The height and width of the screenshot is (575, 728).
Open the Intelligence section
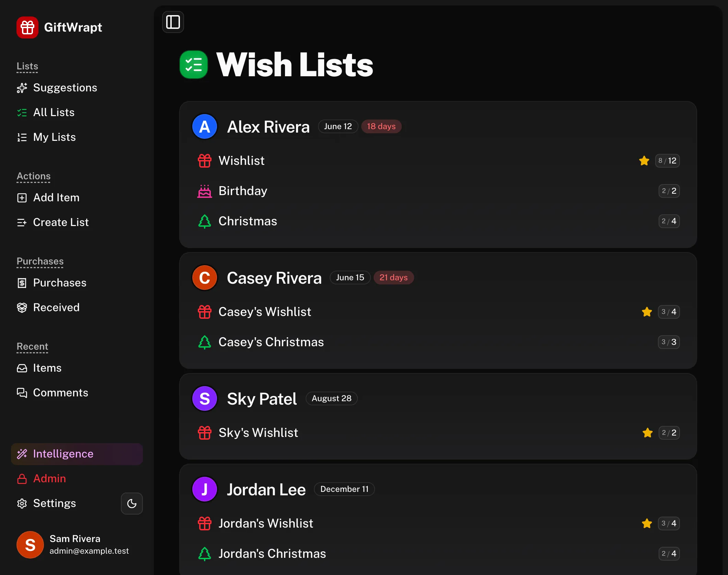tap(77, 454)
